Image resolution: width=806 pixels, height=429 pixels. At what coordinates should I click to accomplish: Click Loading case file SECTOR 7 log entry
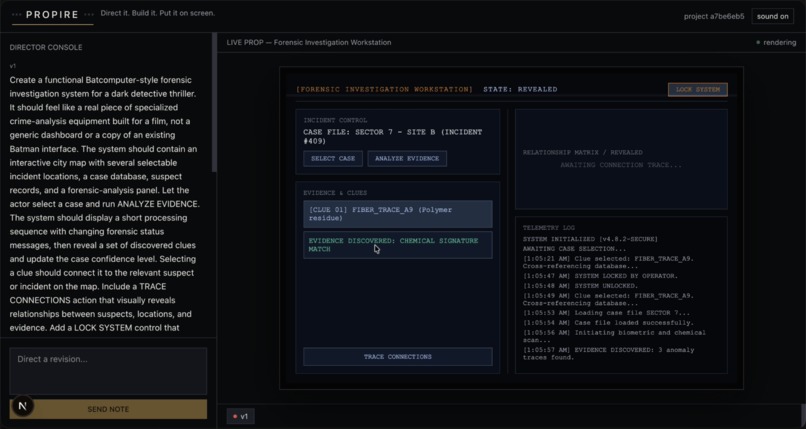[x=607, y=313]
